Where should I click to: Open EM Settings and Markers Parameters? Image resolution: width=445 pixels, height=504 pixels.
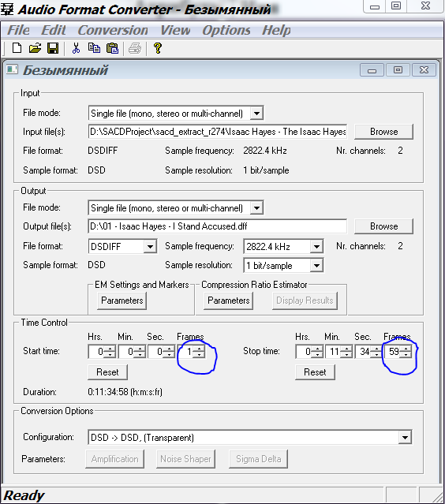click(x=122, y=301)
